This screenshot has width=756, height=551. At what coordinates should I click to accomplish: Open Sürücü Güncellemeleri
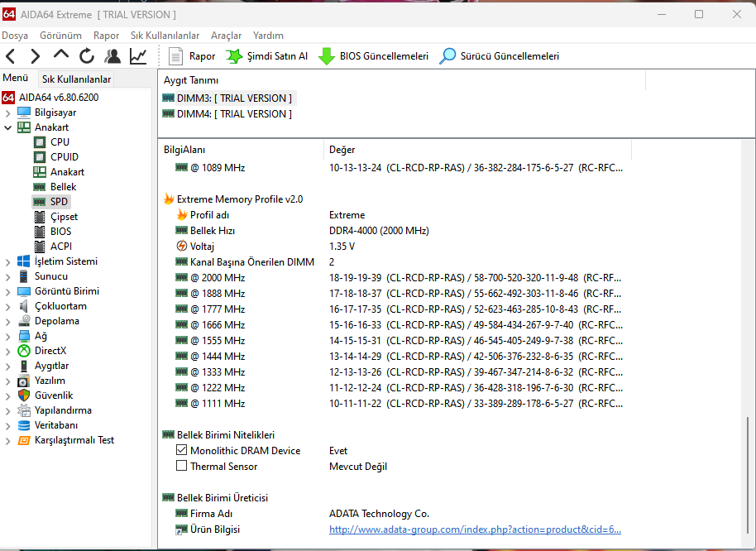coord(499,56)
